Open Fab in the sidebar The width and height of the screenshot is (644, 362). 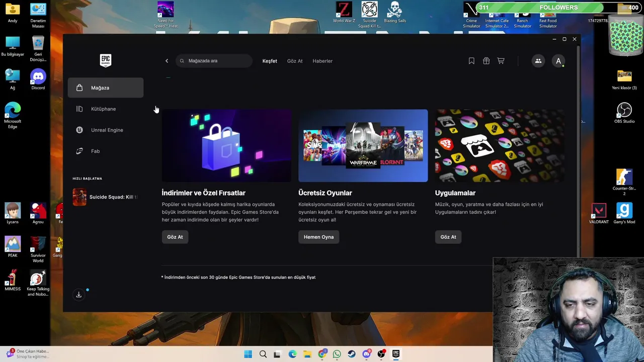coord(106,151)
